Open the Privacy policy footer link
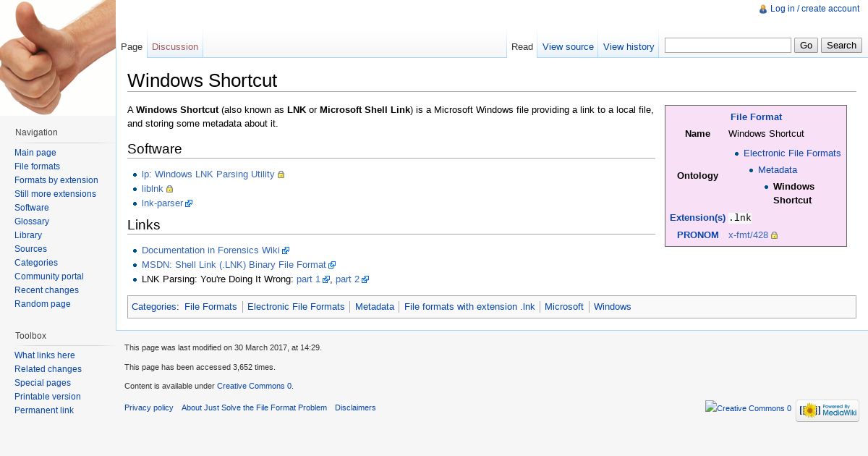 click(x=149, y=408)
